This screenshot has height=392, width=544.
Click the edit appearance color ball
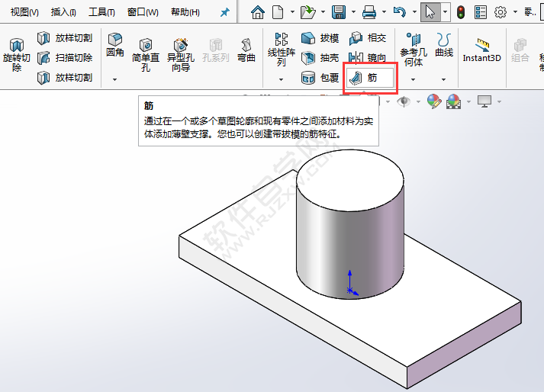tap(433, 101)
